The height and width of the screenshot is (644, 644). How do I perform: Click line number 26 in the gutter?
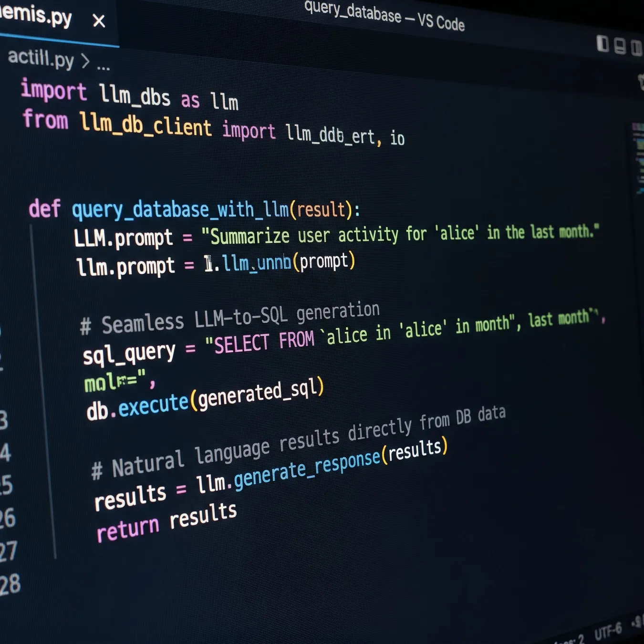click(7, 518)
